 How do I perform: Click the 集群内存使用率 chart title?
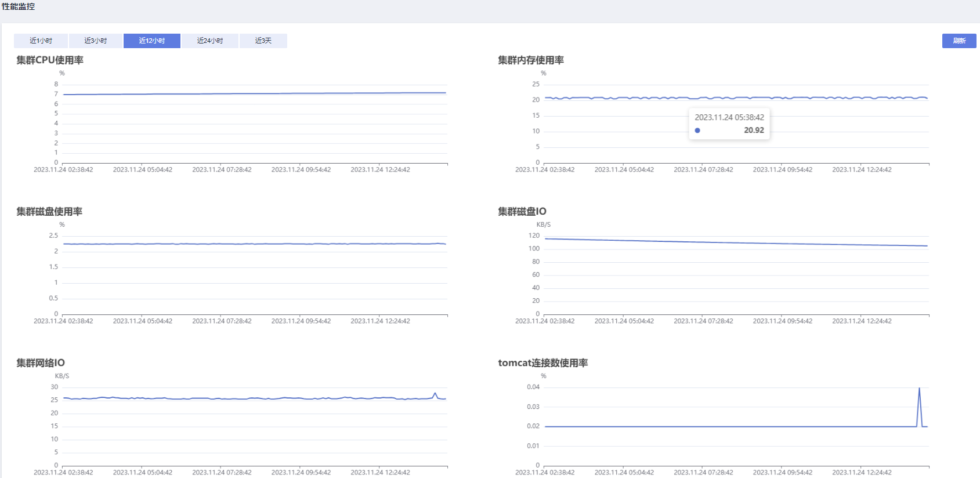click(x=531, y=60)
